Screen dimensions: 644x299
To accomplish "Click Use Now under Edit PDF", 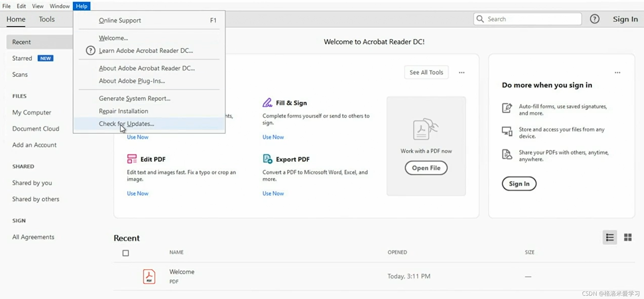I will [138, 193].
